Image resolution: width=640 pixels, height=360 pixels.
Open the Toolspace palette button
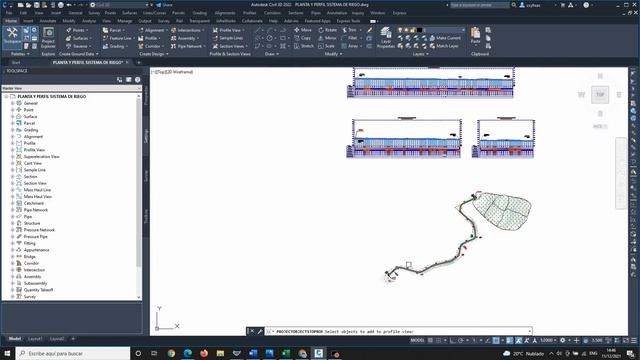[12, 37]
